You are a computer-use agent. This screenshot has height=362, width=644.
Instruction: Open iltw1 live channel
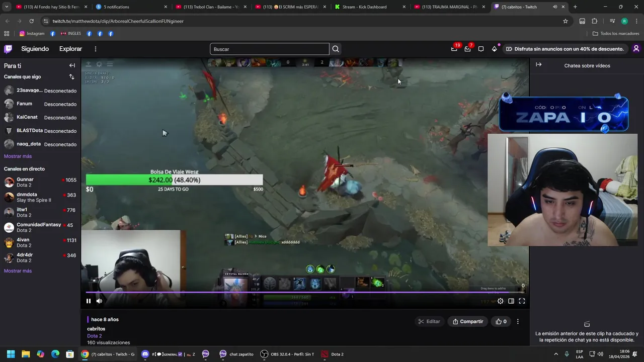(x=40, y=212)
